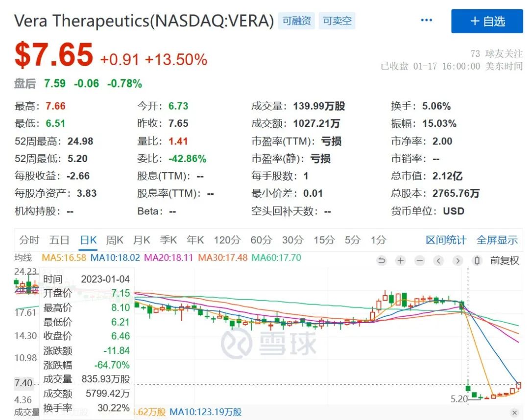The width and height of the screenshot is (529, 420).
Task: Click the volume MA10:123.19万股 label
Action: tap(206, 412)
